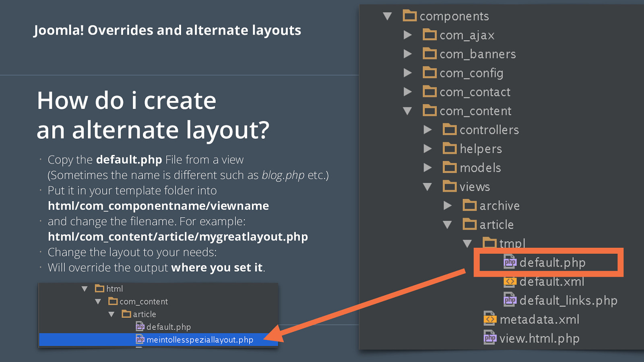Select the com_banners folder label
644x362 pixels.
[x=478, y=54]
